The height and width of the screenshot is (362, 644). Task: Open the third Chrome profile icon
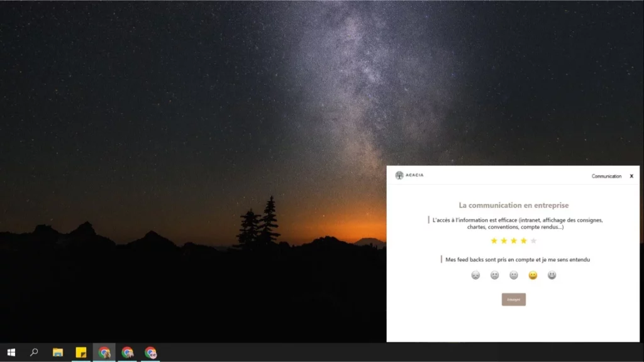150,353
